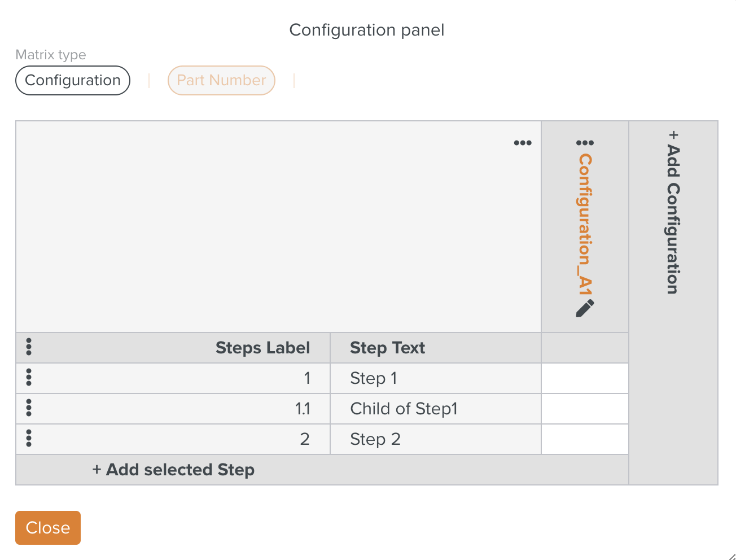736x560 pixels.
Task: Click the Step Text column header
Action: point(387,348)
